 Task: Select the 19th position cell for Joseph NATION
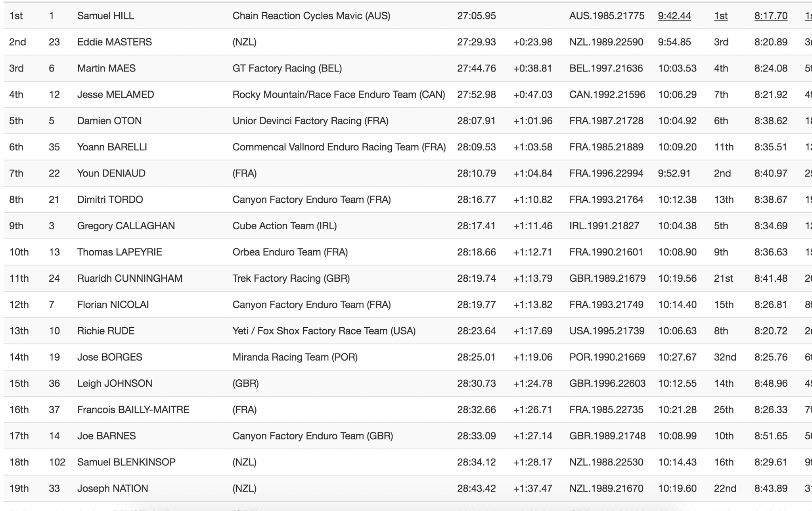[19, 488]
